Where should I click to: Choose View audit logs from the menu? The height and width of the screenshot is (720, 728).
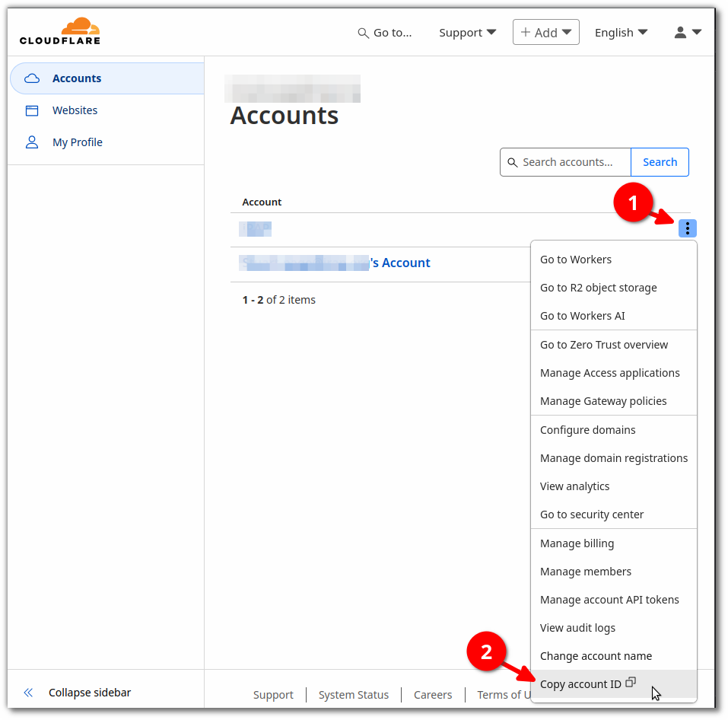(x=577, y=627)
